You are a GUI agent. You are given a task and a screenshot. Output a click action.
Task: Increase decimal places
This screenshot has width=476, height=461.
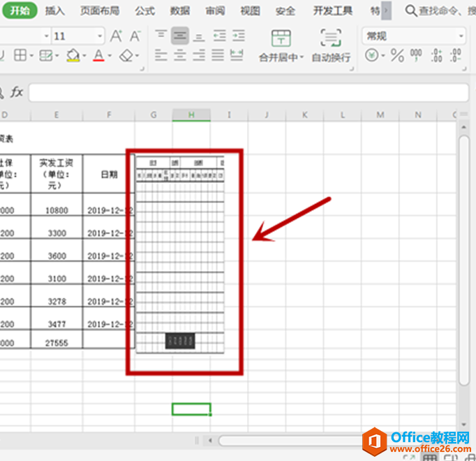436,55
